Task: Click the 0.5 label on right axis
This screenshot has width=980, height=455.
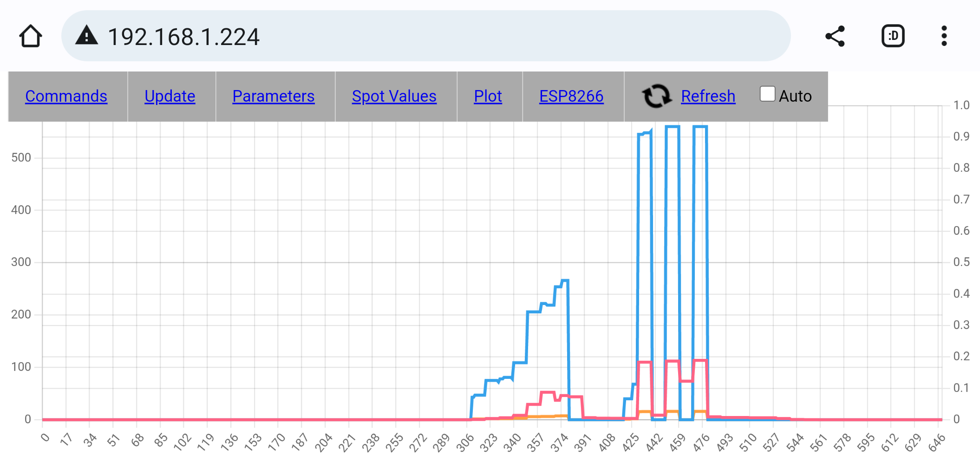Action: coord(961,262)
